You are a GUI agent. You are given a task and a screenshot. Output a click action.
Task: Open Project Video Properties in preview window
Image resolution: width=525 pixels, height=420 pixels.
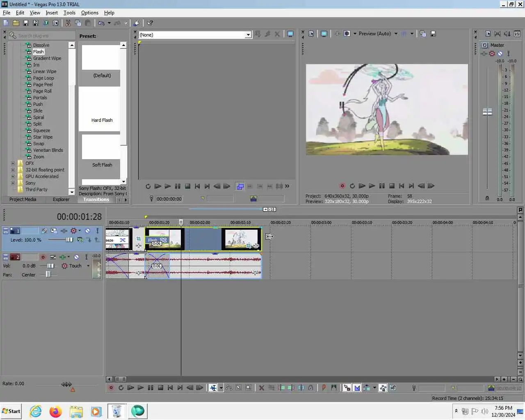311,34
